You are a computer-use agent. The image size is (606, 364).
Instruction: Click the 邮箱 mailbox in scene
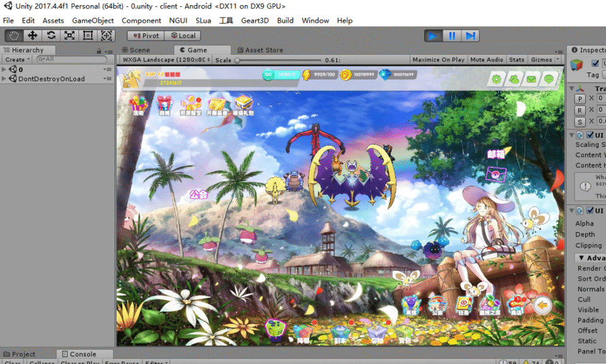point(496,166)
